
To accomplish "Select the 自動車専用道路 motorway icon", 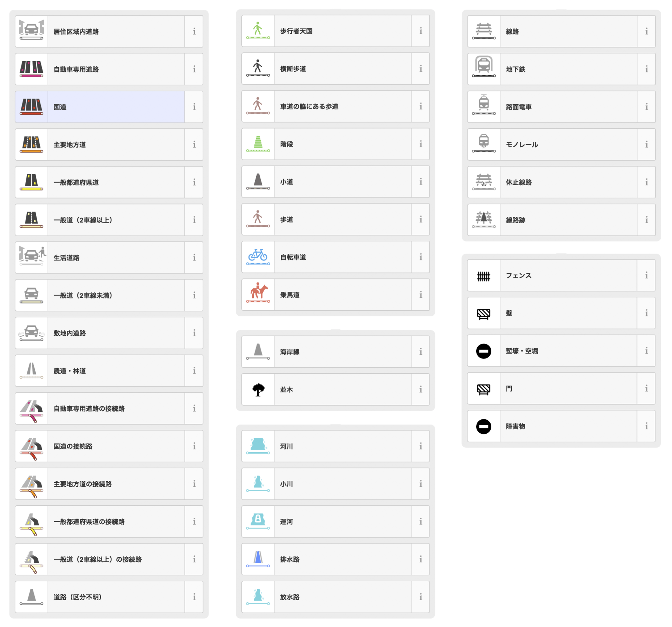I will (31, 69).
